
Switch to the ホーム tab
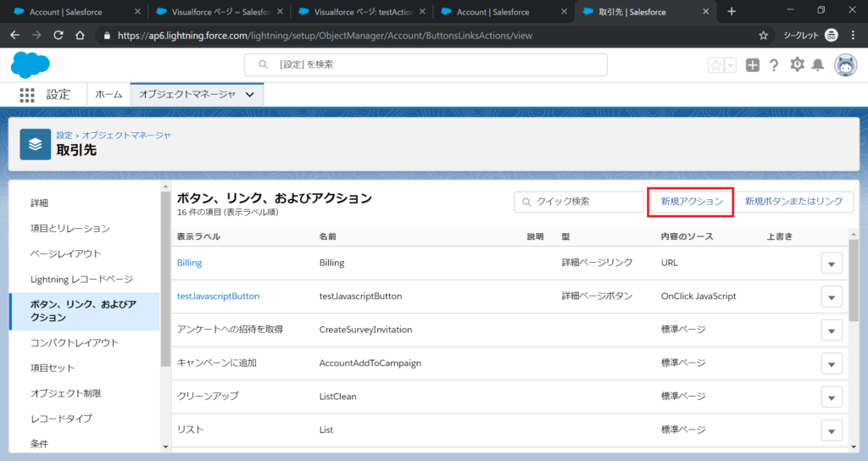(x=108, y=95)
